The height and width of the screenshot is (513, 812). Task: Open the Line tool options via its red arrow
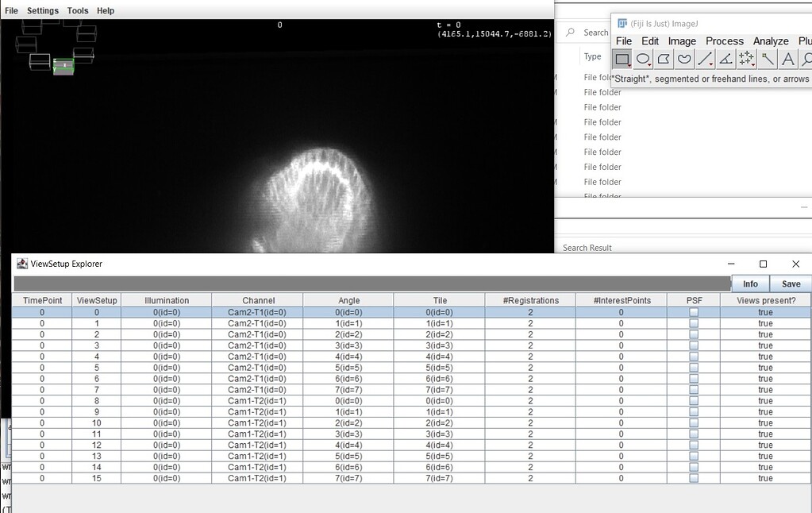pyautogui.click(x=712, y=64)
